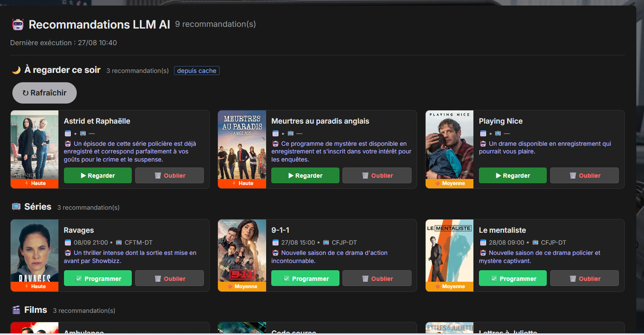Watch Astrid et Raphaëlle with the Regarder button

click(x=98, y=176)
